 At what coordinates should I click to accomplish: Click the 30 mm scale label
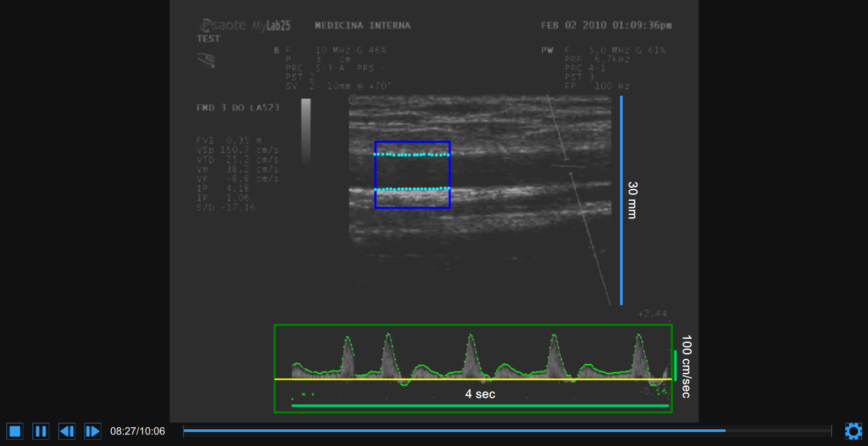click(x=632, y=200)
